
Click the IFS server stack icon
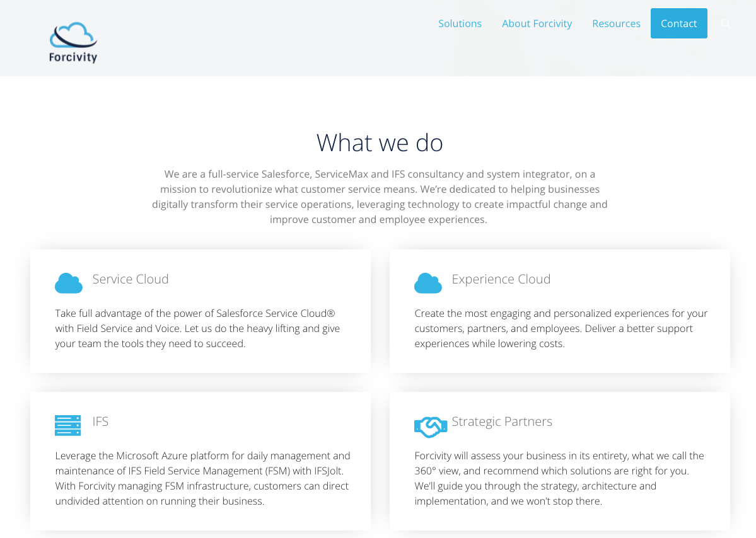(68, 425)
